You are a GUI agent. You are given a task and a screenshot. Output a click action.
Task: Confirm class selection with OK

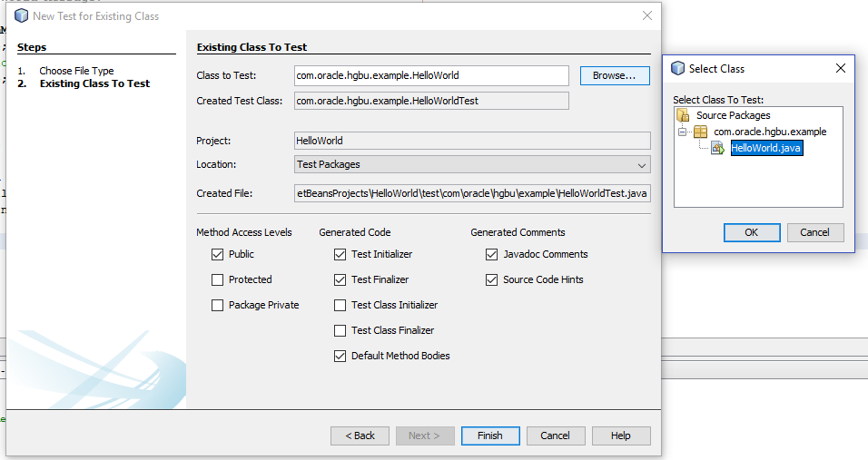tap(751, 232)
